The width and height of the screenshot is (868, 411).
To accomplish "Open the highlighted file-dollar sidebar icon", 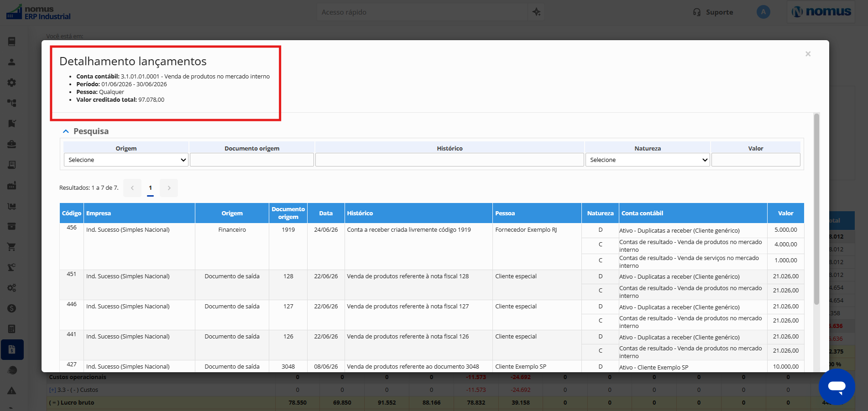I will pyautogui.click(x=12, y=349).
